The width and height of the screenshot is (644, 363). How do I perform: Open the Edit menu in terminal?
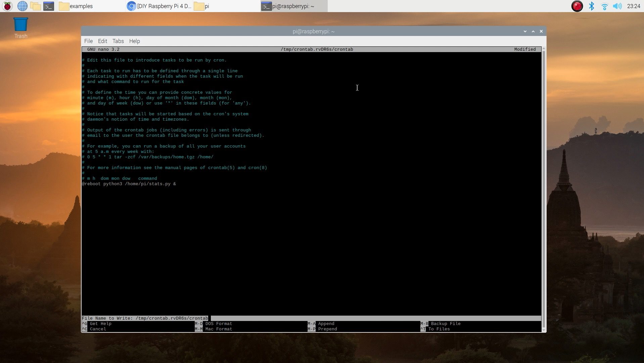[102, 41]
